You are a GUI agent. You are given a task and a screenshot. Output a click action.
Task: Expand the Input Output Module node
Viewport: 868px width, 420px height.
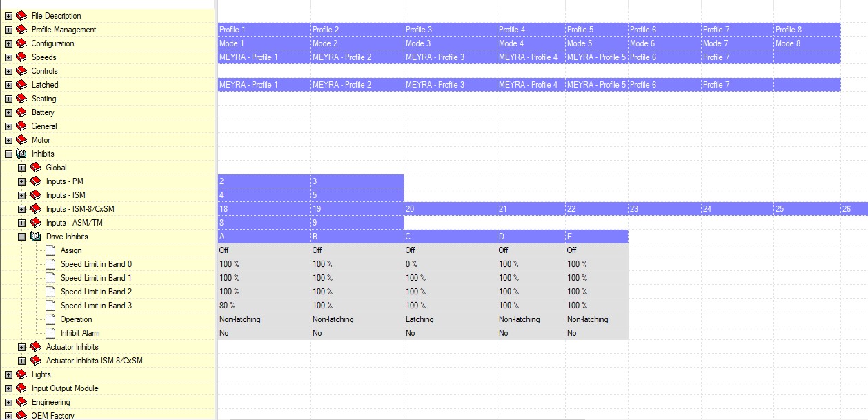(8, 388)
